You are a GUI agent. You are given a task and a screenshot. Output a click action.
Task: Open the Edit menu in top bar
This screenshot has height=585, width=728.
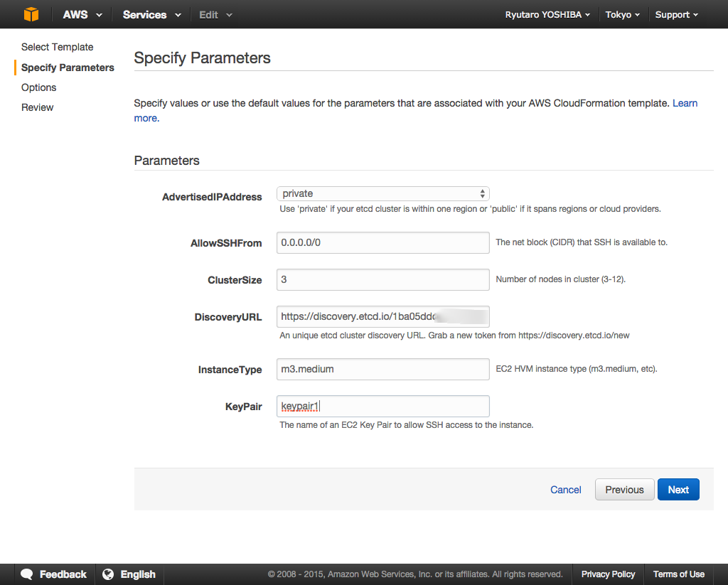215,15
